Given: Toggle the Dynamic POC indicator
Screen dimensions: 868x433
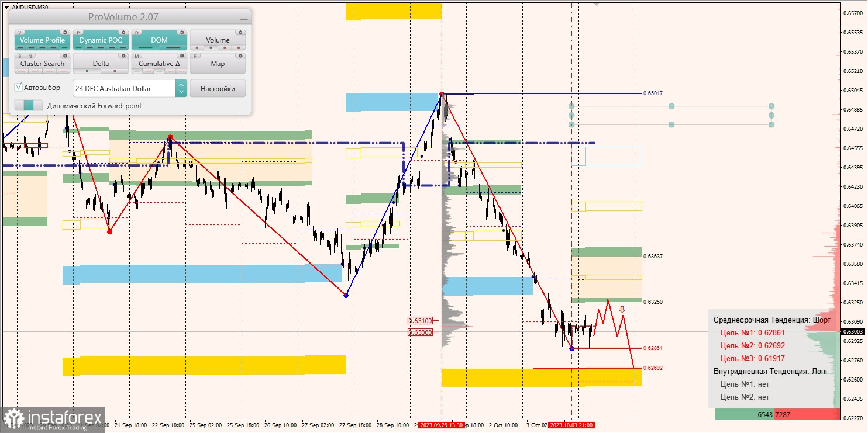Looking at the screenshot, I should (101, 40).
